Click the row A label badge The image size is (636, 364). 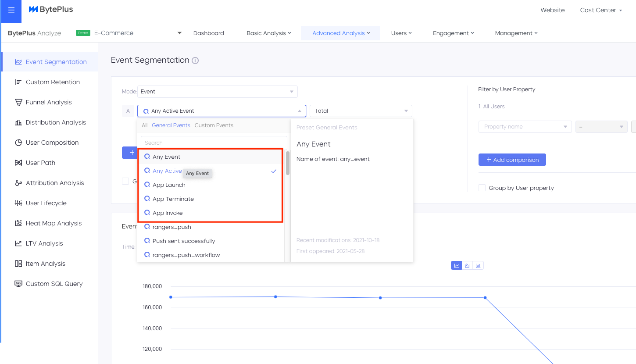point(128,111)
